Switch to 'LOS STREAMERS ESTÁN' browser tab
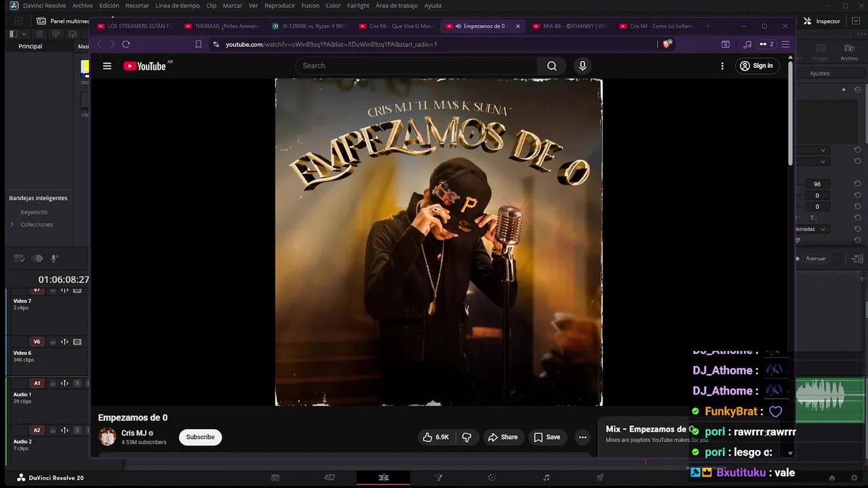The height and width of the screenshot is (488, 868). click(x=134, y=26)
